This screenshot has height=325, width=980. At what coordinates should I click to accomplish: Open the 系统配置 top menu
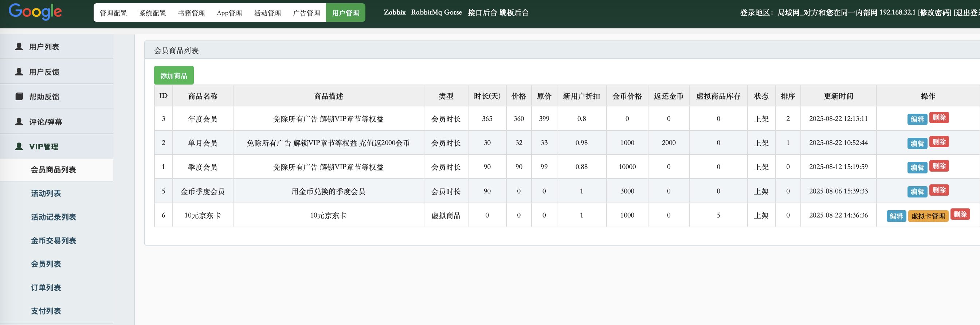(x=152, y=13)
